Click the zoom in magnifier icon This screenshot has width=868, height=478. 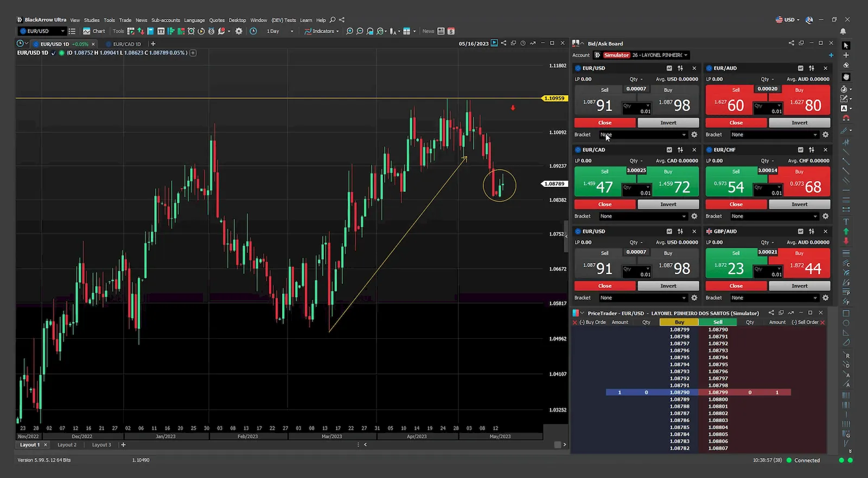349,31
